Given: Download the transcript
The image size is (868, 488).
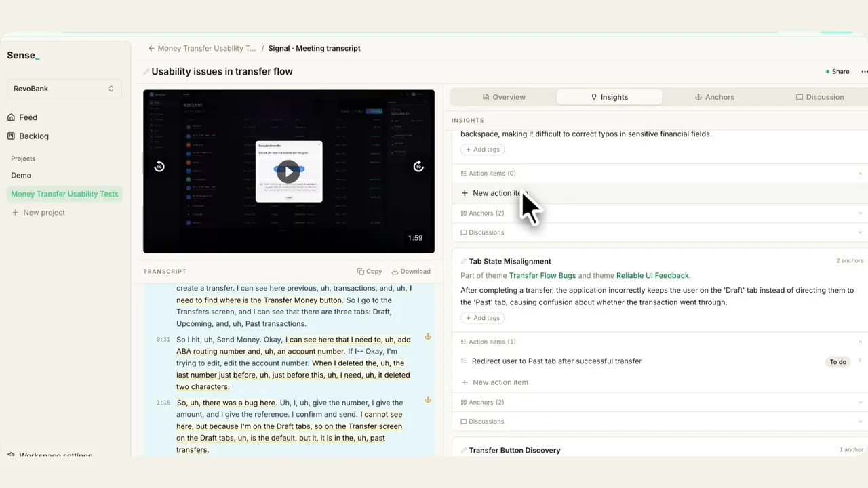Looking at the screenshot, I should pos(411,272).
